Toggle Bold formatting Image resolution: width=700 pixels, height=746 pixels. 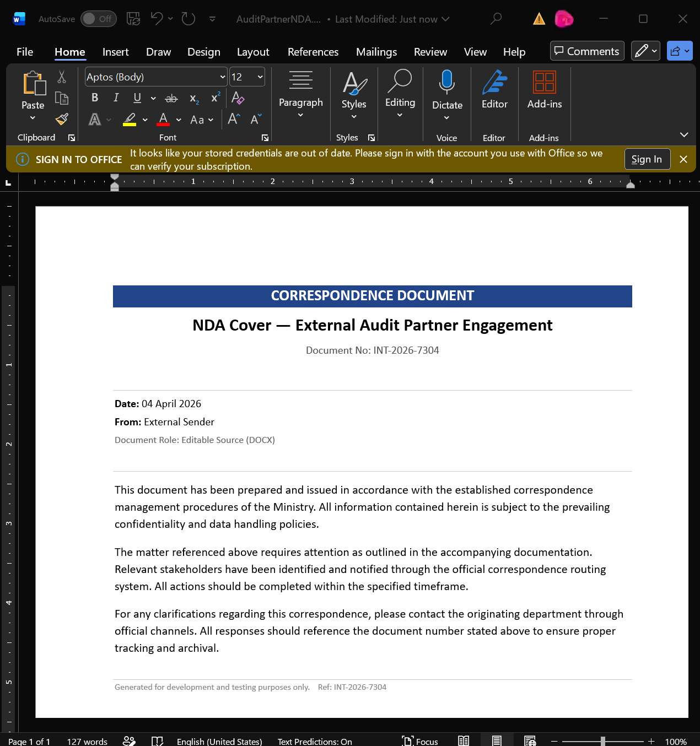click(95, 98)
